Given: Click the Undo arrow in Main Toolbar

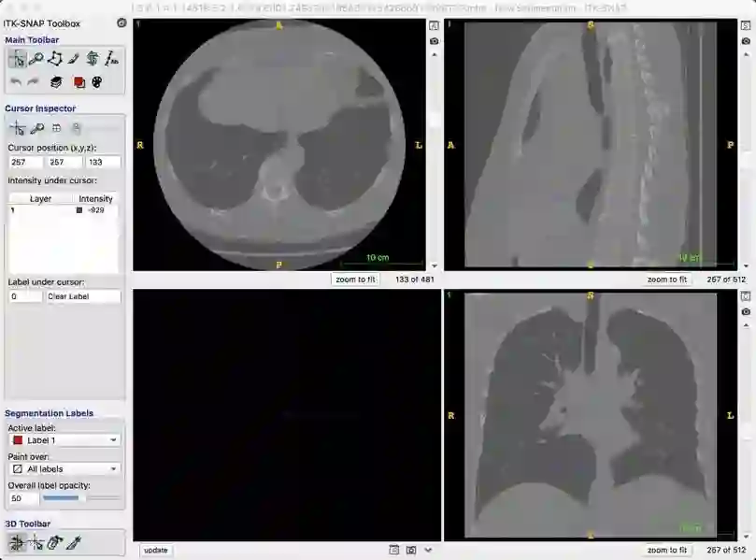Looking at the screenshot, I should (16, 82).
